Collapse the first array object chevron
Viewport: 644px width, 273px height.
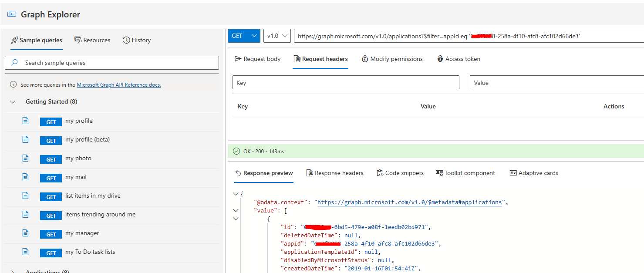(236, 219)
